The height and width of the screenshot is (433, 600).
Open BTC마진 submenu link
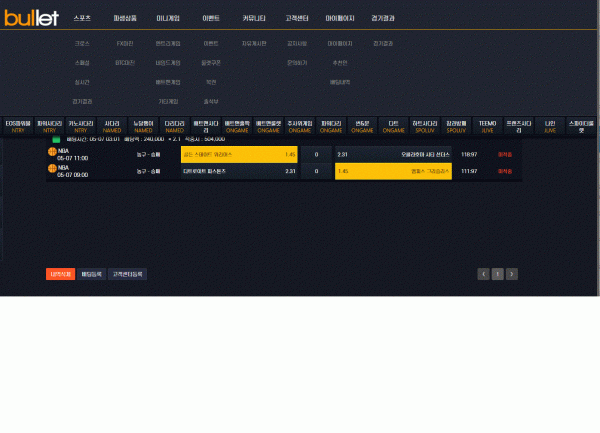click(x=125, y=63)
